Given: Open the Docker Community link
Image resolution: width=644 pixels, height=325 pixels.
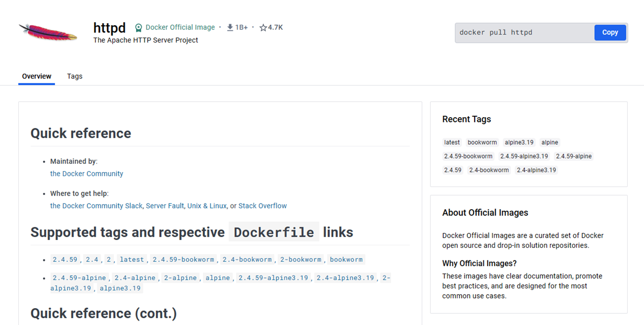Looking at the screenshot, I should point(86,173).
